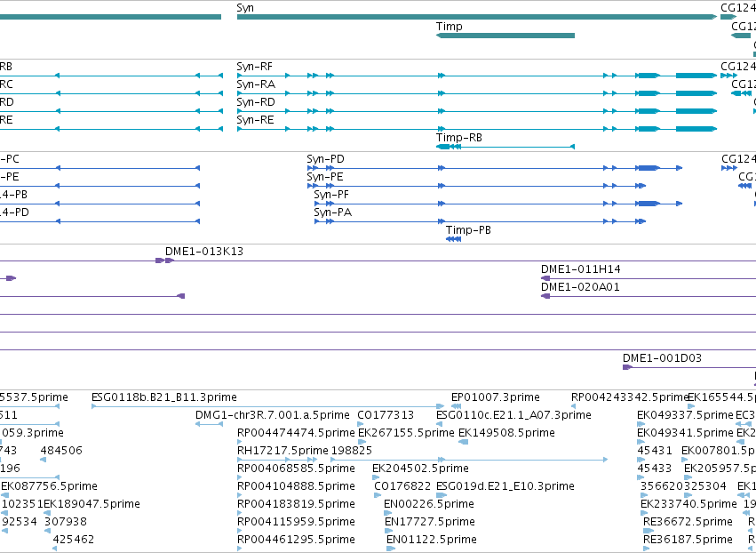
Task: Open the 425462 feature label
Action: (73, 540)
